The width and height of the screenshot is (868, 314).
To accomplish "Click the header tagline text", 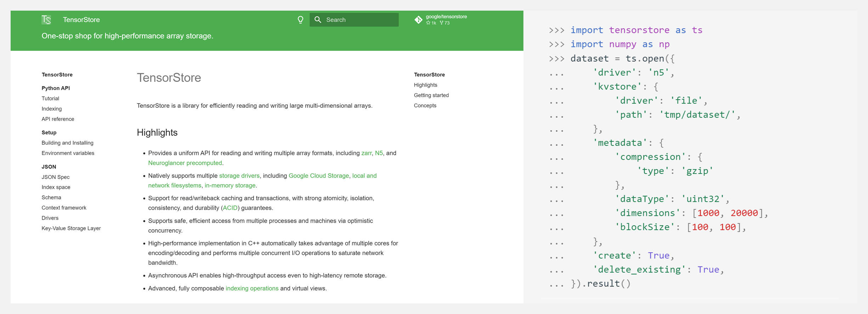I will [x=127, y=36].
